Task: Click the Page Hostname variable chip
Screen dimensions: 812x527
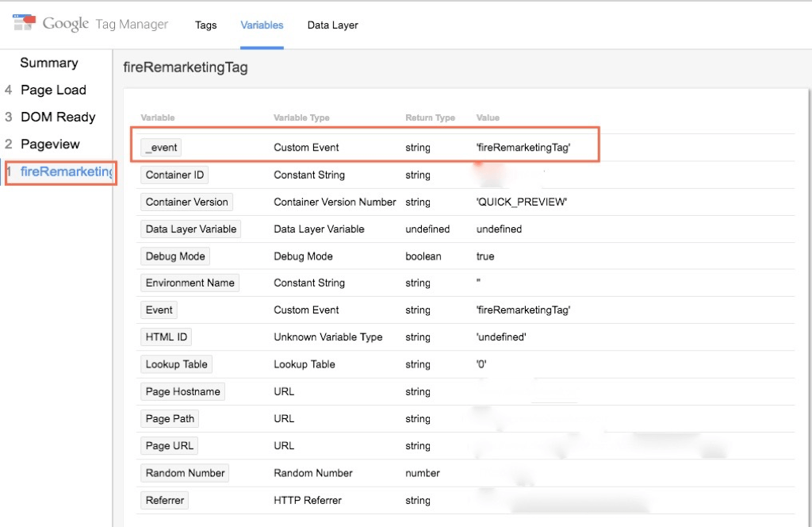Action: [182, 391]
